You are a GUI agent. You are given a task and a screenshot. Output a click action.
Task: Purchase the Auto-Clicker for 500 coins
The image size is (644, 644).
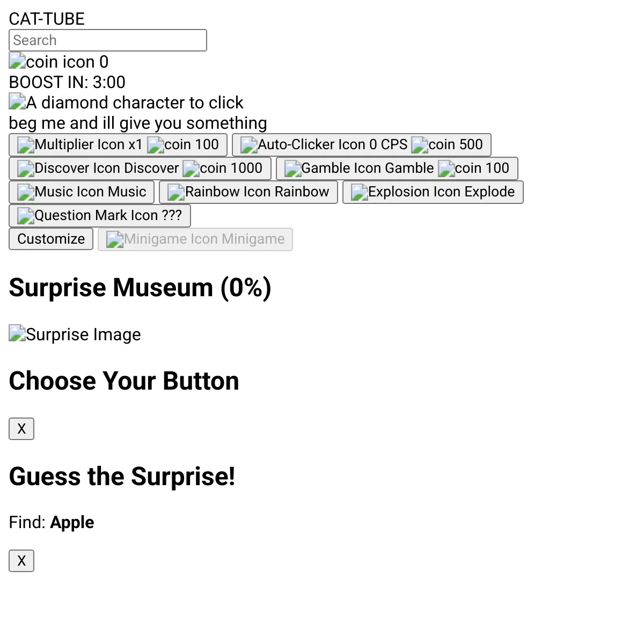click(362, 145)
